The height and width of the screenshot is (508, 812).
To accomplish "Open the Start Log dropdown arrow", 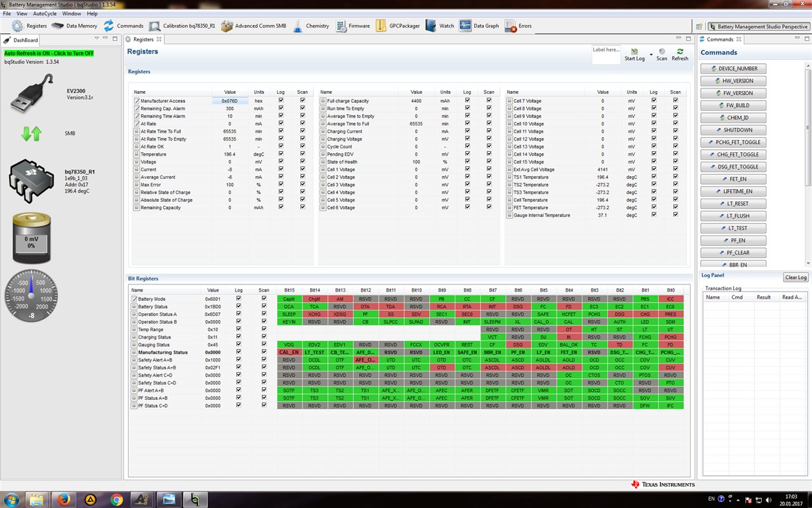I will point(651,54).
